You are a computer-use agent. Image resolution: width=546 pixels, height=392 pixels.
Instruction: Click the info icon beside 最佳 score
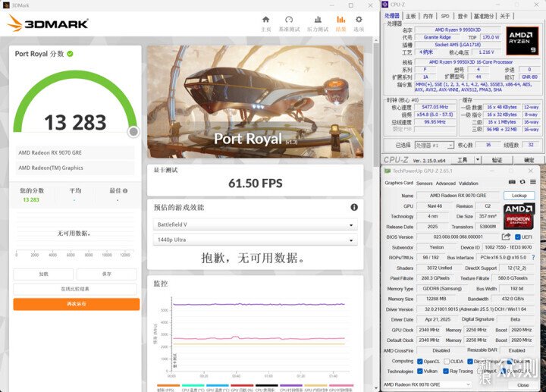coord(125,191)
